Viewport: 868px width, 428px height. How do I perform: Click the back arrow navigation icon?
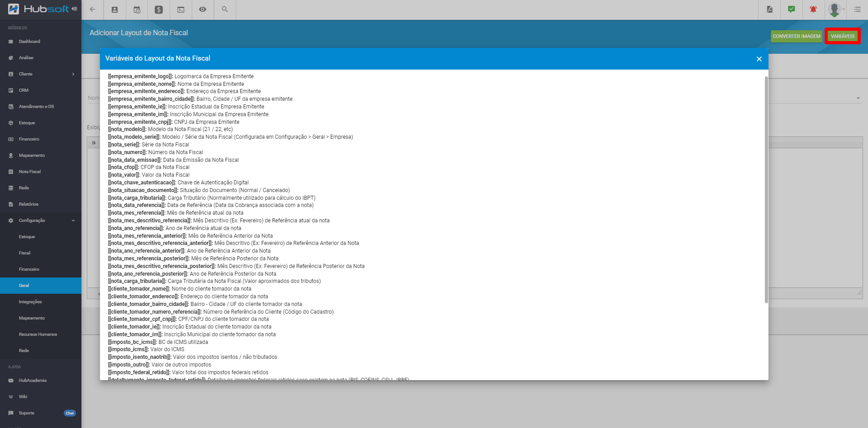[x=92, y=9]
